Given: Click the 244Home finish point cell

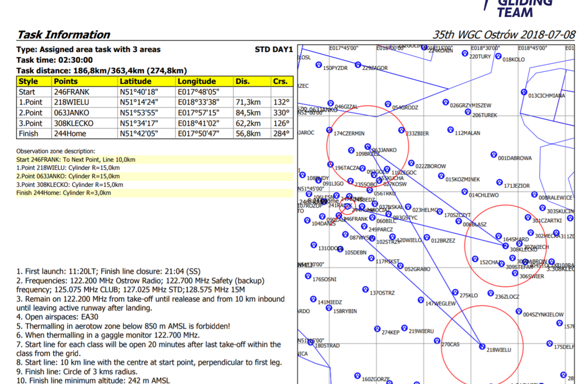Looking at the screenshot, I should pyautogui.click(x=70, y=134).
